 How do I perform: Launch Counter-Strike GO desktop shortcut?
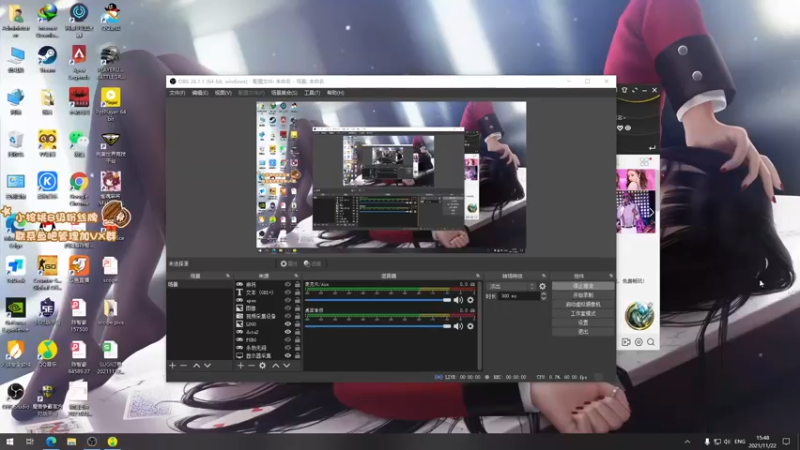point(47,273)
